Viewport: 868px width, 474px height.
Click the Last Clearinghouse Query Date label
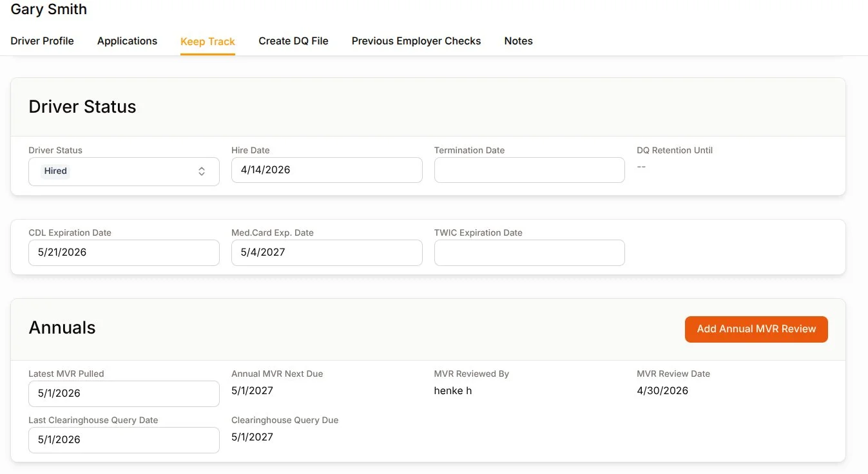(93, 420)
